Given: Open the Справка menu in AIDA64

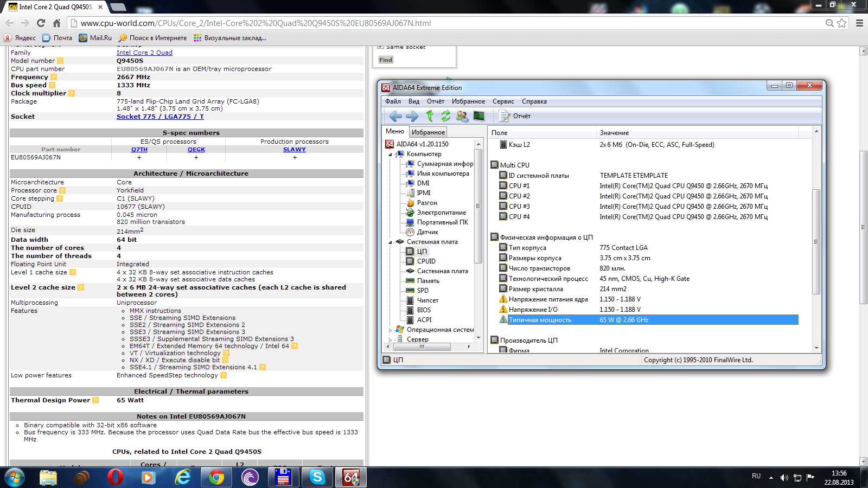Looking at the screenshot, I should [x=534, y=101].
